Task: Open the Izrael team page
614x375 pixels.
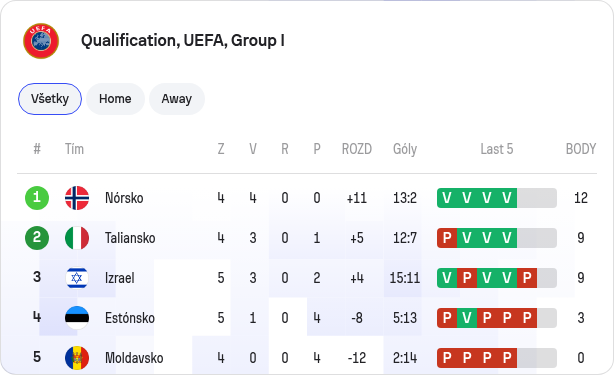Action: (120, 278)
